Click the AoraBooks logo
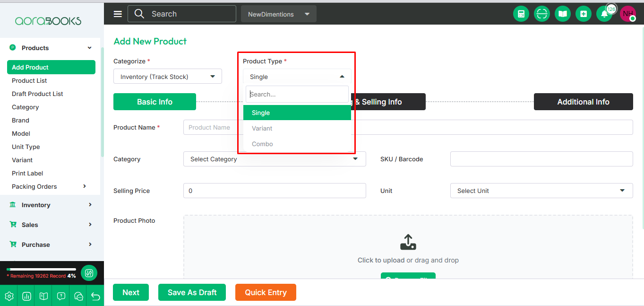The image size is (644, 306). [x=48, y=21]
